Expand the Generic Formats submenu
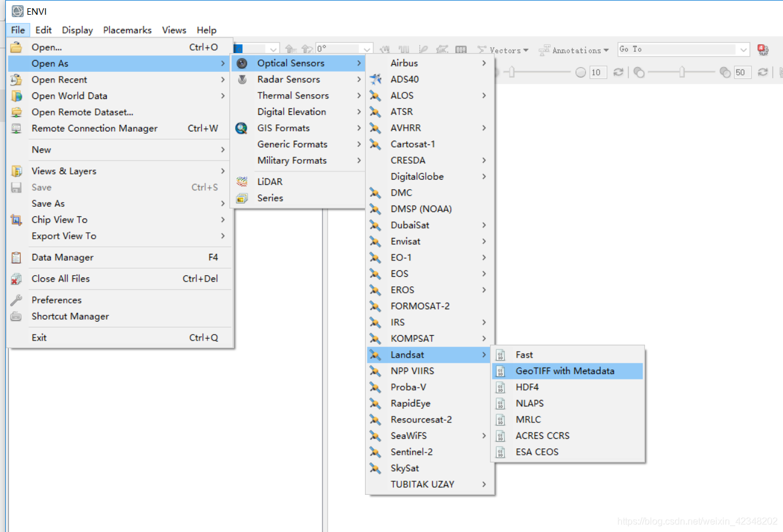 (x=298, y=144)
